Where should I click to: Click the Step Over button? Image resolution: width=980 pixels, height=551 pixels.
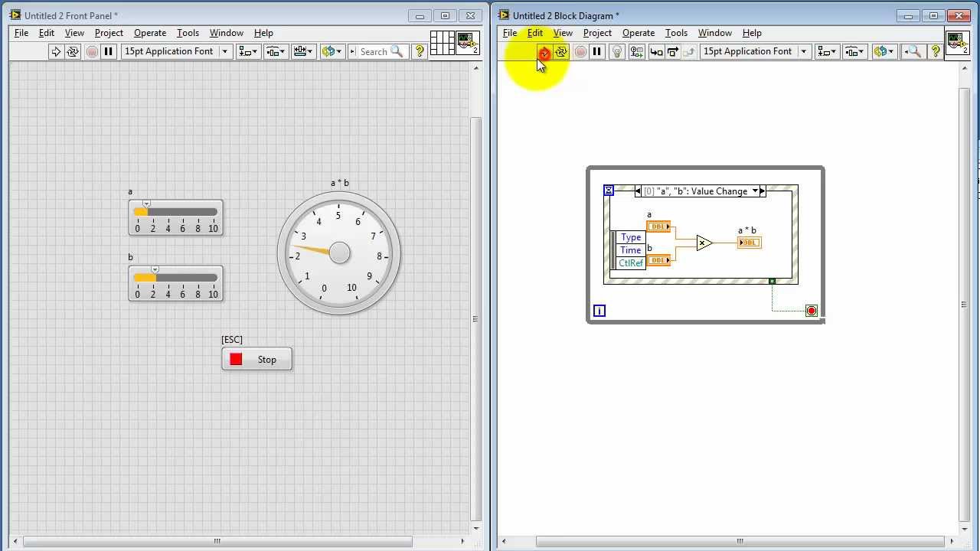[673, 51]
